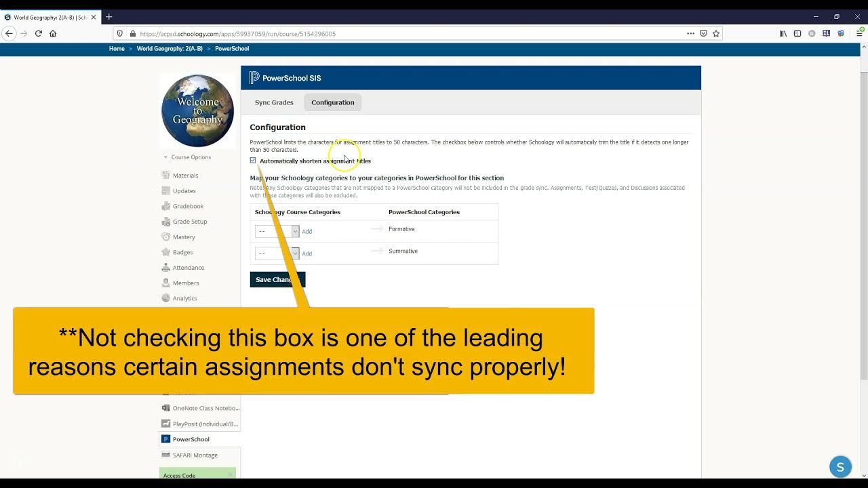The height and width of the screenshot is (488, 868).
Task: Bookmark this page with star icon
Action: point(716,33)
